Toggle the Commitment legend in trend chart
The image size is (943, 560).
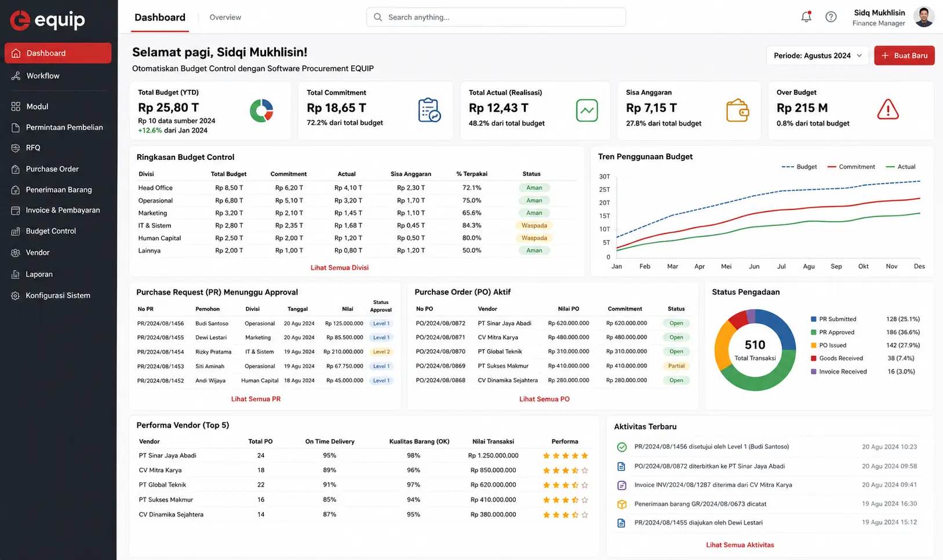tap(851, 167)
